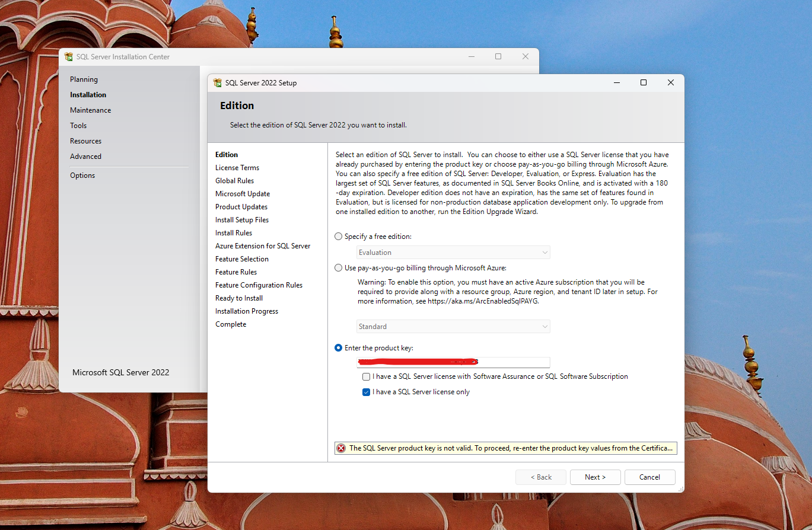Open the Standard pay-as-you-go edition dropdown
The height and width of the screenshot is (530, 812).
coord(453,327)
